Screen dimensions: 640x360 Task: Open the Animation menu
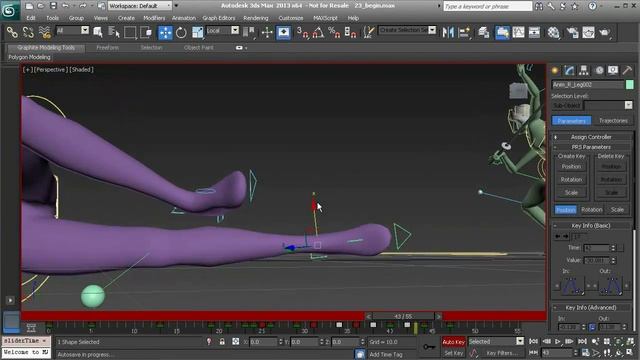pyautogui.click(x=184, y=18)
